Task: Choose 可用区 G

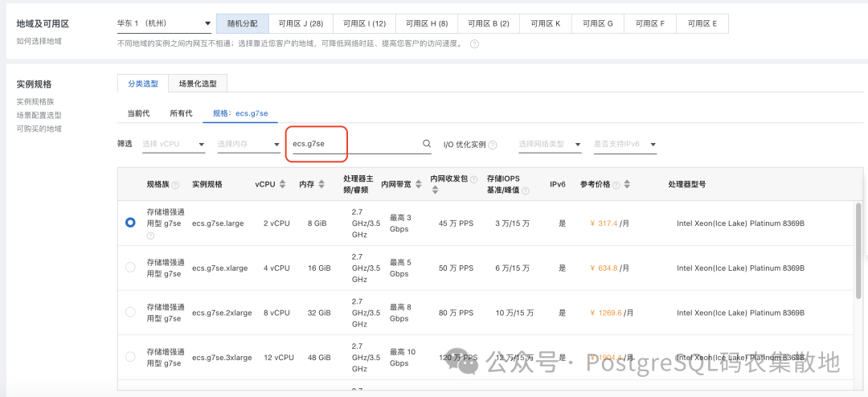Action: [598, 24]
